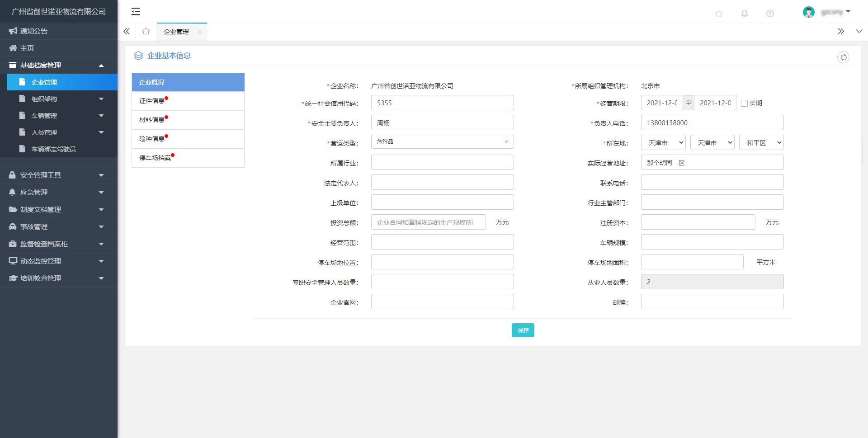Expand the 安全管理工具 sidebar menu
The image size is (868, 438).
pyautogui.click(x=58, y=175)
